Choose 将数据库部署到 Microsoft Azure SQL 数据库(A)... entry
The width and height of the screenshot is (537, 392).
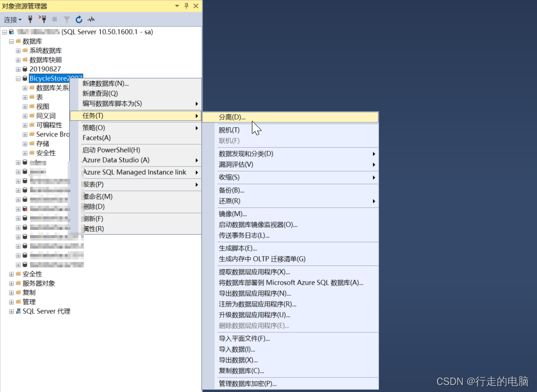(x=291, y=283)
